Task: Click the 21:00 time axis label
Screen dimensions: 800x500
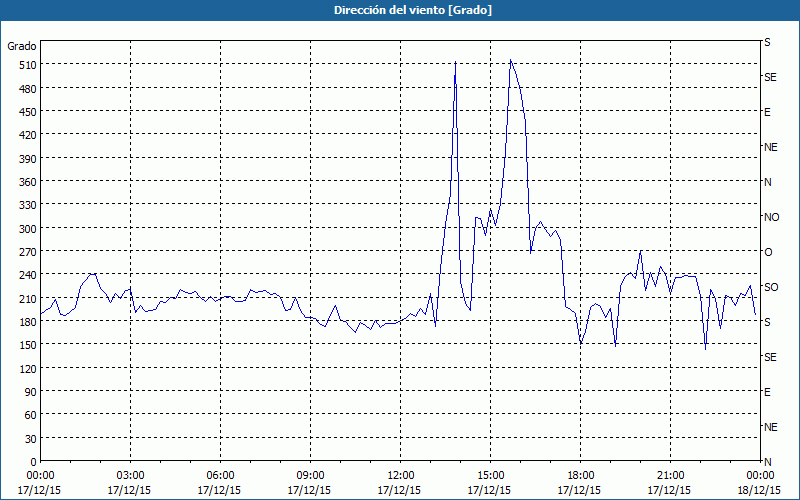Action: [671, 476]
